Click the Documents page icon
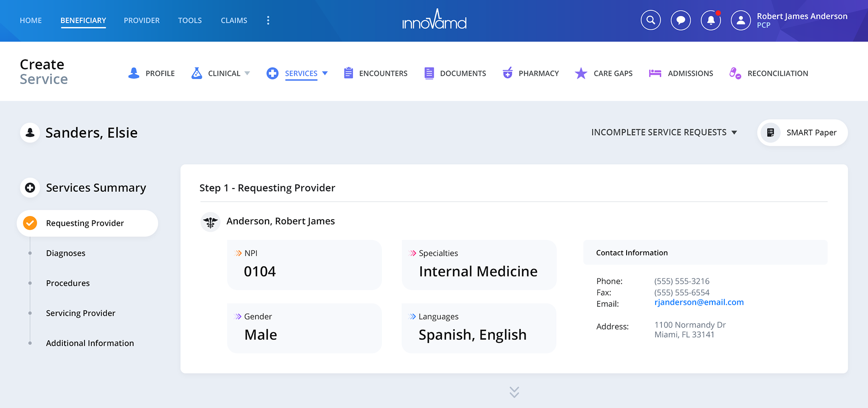 pos(429,73)
